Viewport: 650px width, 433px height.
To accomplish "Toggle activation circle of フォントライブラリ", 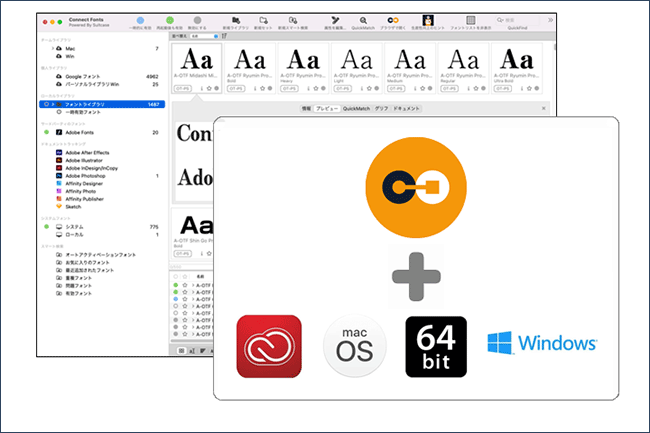I will pos(46,104).
